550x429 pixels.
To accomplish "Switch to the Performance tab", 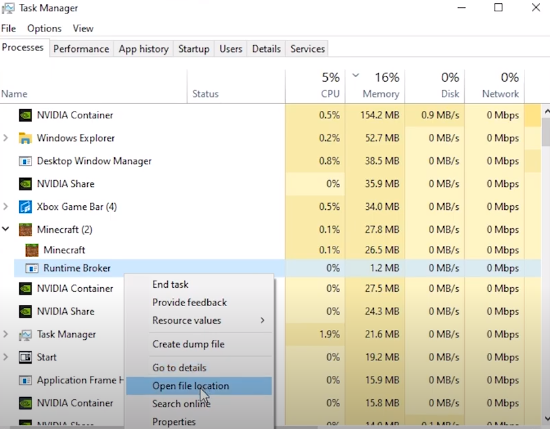I will (x=81, y=49).
